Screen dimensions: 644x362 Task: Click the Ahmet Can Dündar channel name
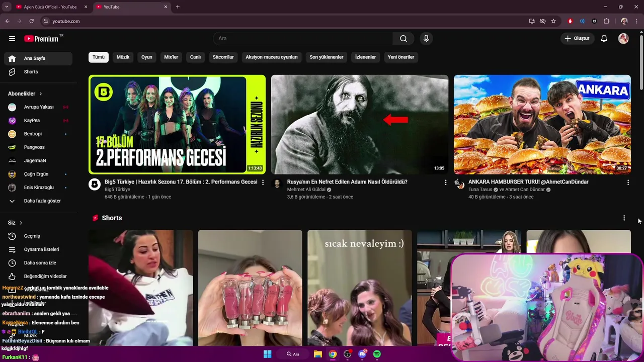(x=525, y=190)
